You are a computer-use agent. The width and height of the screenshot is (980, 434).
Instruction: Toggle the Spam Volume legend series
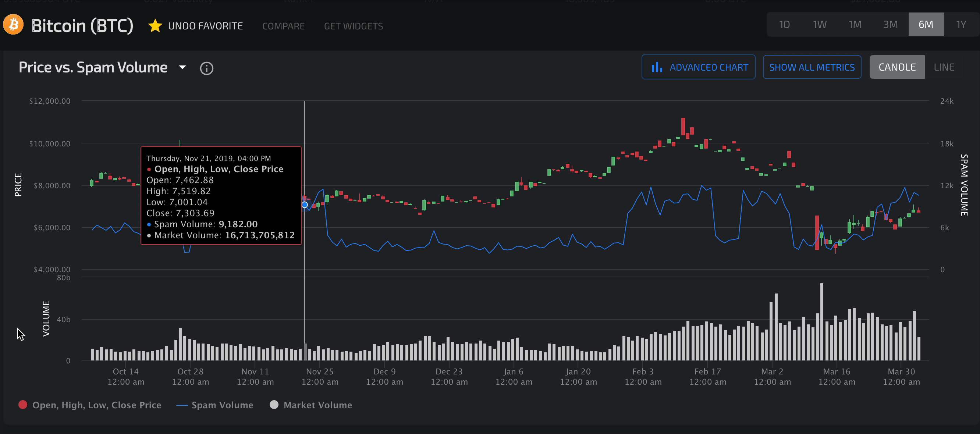tap(215, 405)
